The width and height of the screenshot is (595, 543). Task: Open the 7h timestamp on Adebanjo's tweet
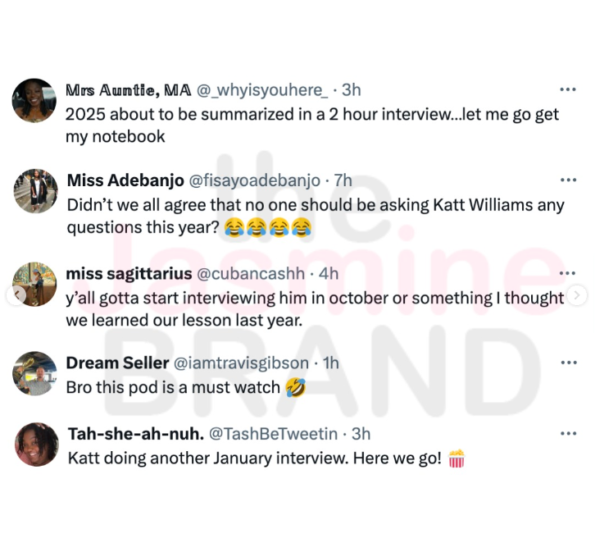[343, 181]
